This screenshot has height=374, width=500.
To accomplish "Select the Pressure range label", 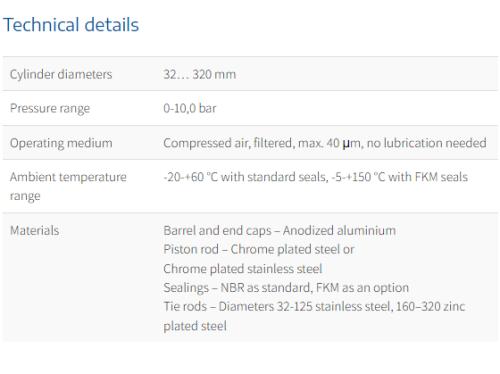I will tap(50, 108).
